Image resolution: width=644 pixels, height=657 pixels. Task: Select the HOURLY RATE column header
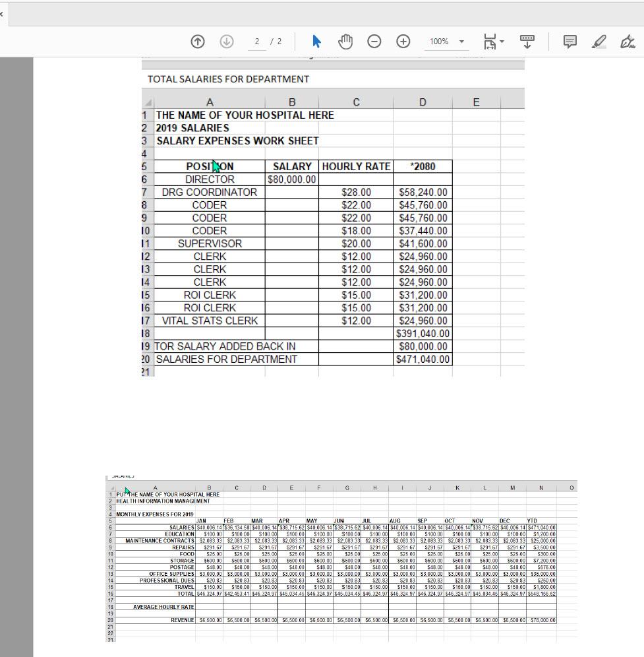(356, 167)
